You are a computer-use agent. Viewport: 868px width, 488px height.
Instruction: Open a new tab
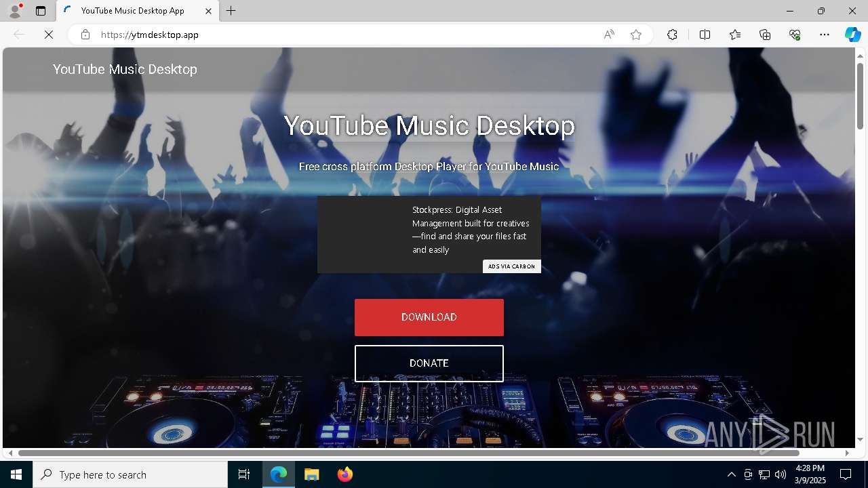tap(231, 11)
